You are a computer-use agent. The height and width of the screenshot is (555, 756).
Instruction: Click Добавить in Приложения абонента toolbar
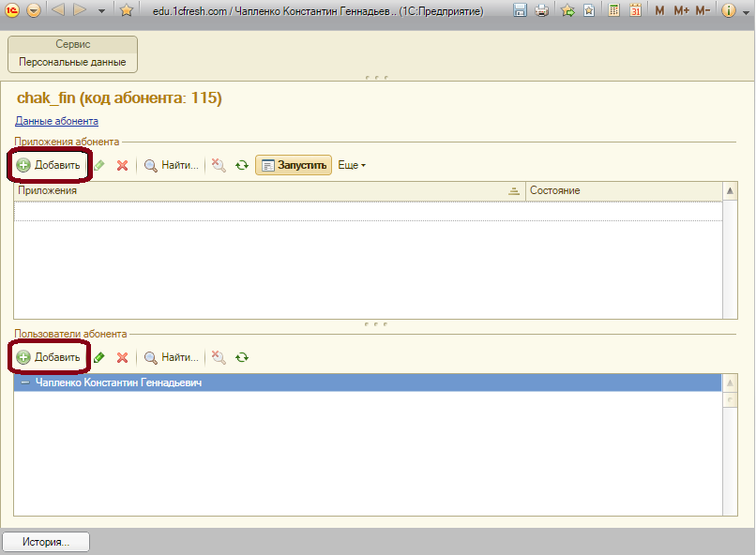click(x=49, y=165)
